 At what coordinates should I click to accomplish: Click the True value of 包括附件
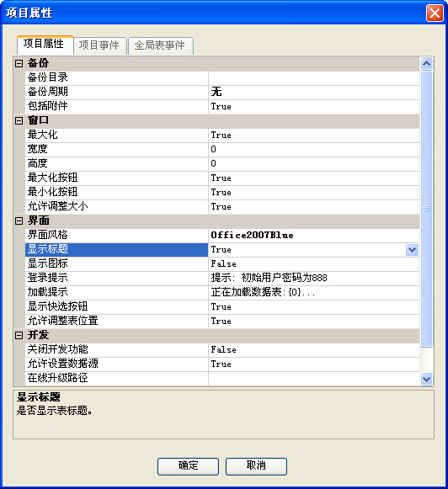[221, 107]
